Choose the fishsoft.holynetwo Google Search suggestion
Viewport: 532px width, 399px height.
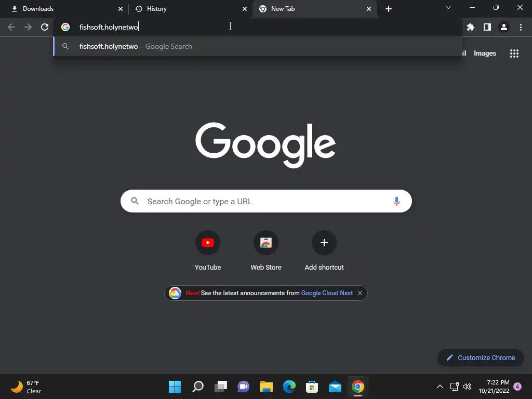pos(258,46)
